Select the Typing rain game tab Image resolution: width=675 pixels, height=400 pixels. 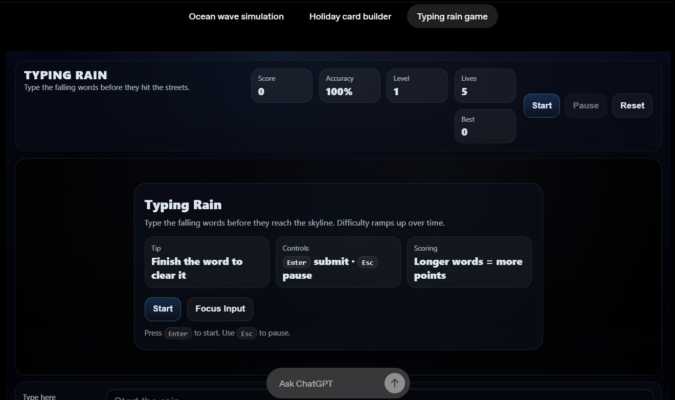click(451, 16)
